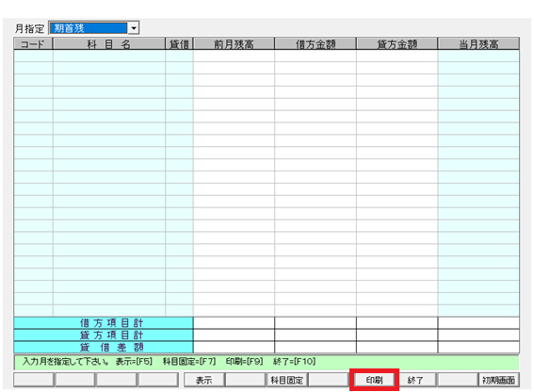
Task: Click first row cell under 前月残高
Action: pos(234,56)
